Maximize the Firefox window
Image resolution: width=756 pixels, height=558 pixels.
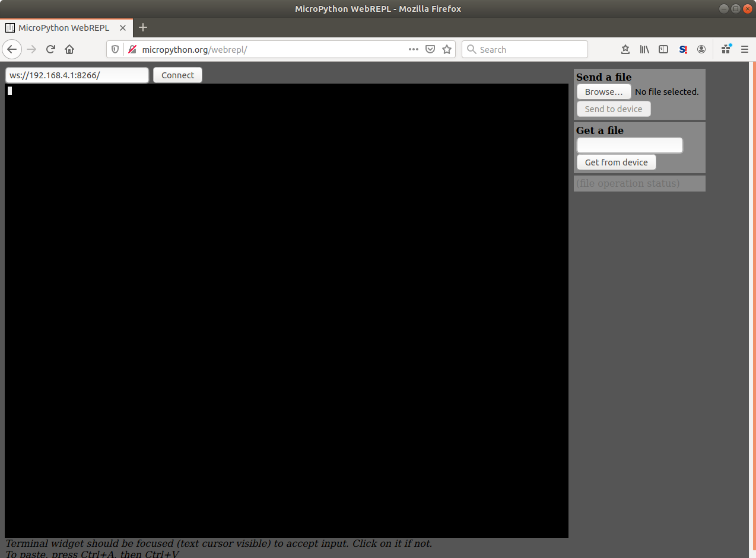point(735,8)
